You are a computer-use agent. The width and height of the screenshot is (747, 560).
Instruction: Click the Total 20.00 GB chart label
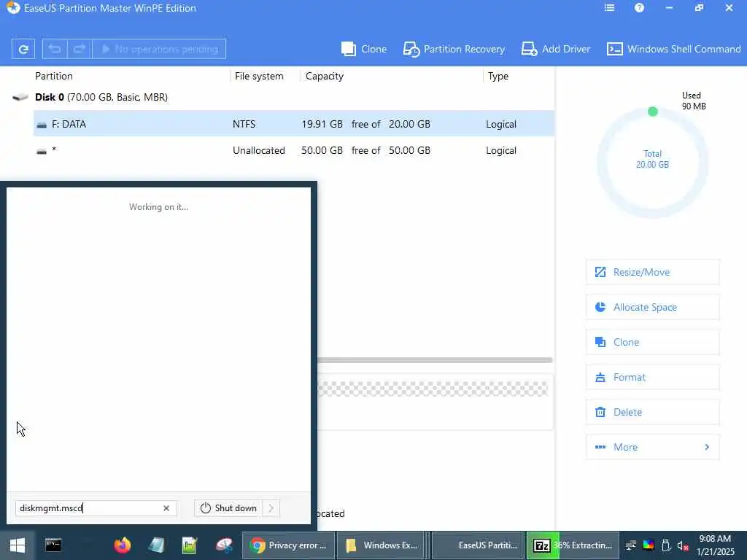coord(652,159)
